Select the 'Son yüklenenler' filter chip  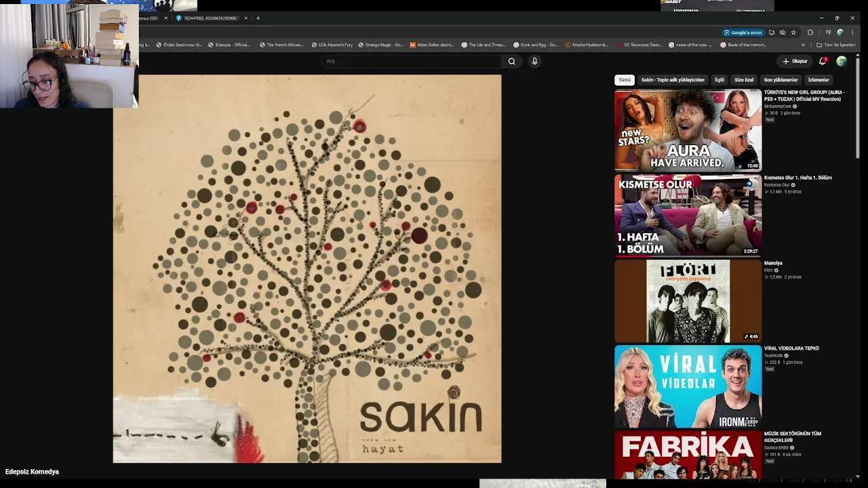click(781, 80)
